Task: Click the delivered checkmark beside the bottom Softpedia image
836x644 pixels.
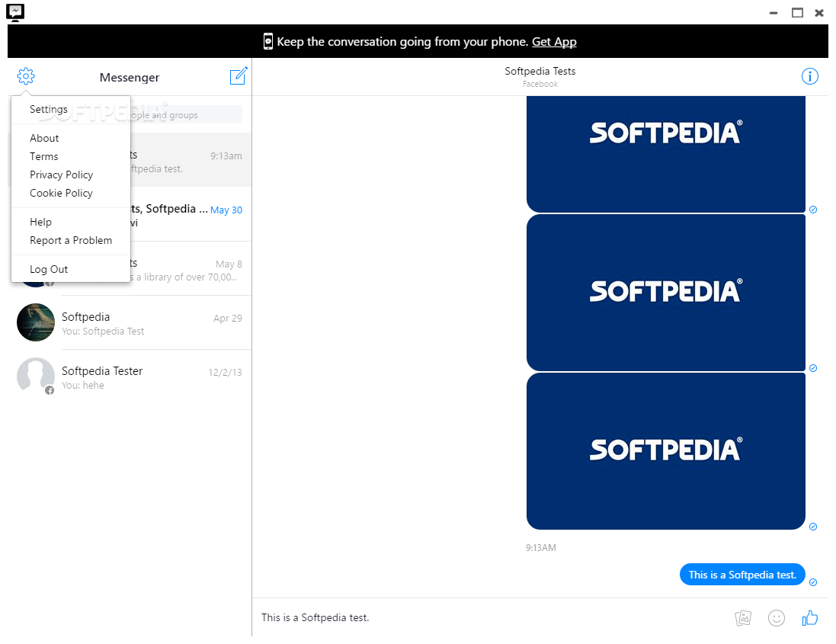Action: pyautogui.click(x=812, y=526)
